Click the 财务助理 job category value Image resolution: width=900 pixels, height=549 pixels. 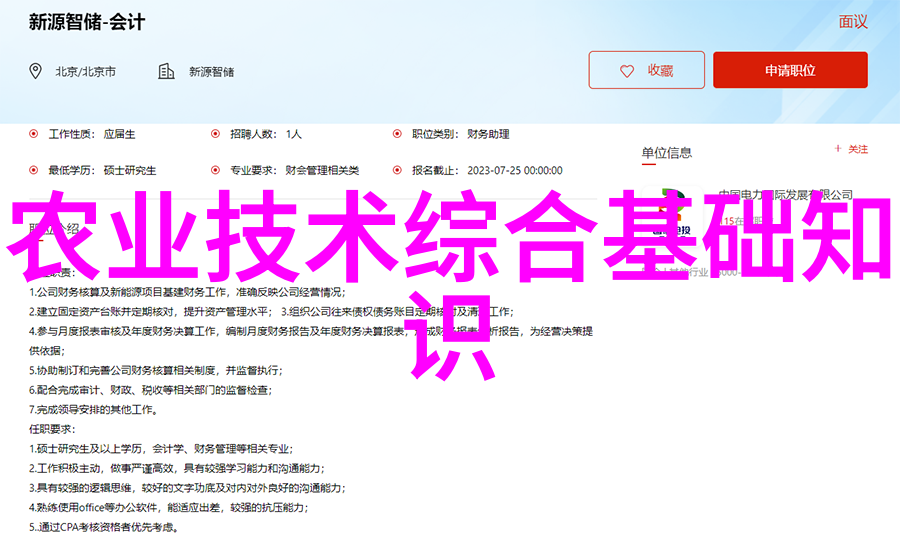click(488, 134)
